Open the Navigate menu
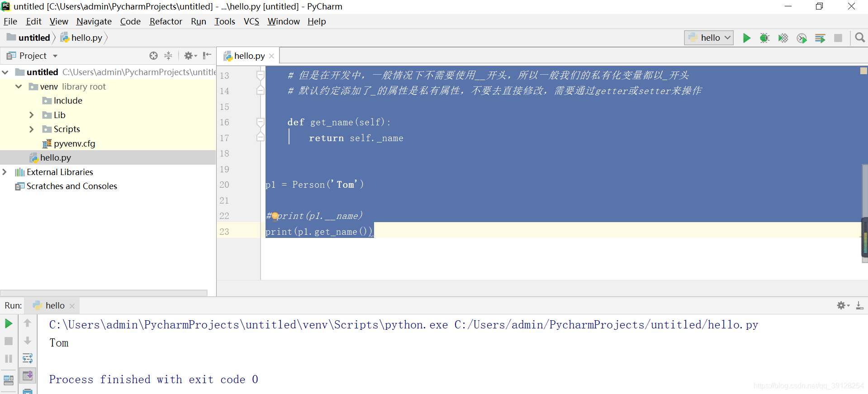Screen dimensions: 868x394 tap(94, 21)
